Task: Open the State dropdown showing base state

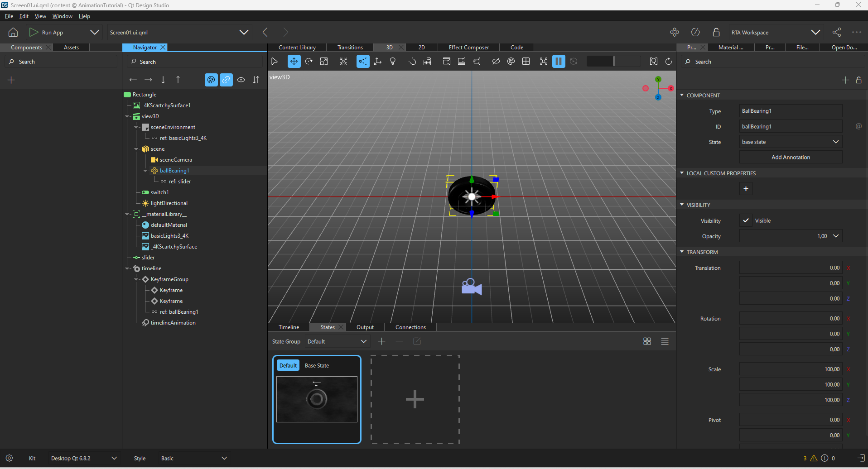Action: point(791,142)
